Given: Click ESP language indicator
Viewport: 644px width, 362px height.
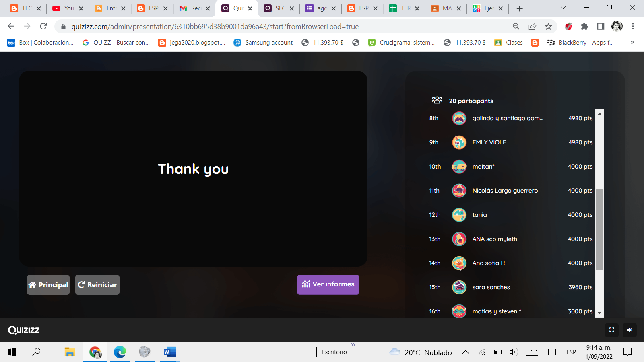Looking at the screenshot, I should point(571,352).
